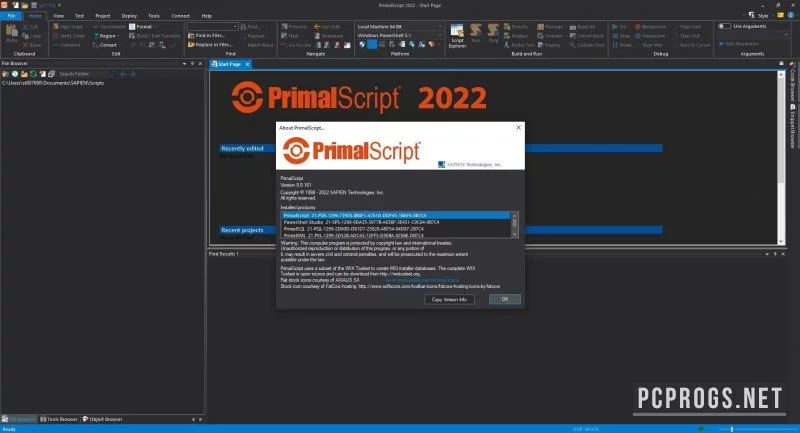Open the Convert dropdown in Edit group
Screen dimensions: 800x433
click(107, 45)
